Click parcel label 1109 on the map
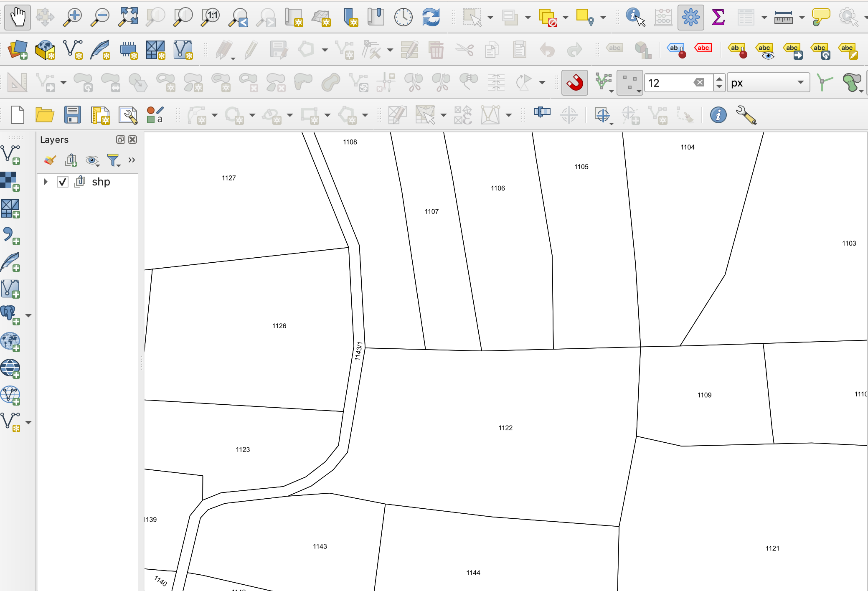This screenshot has width=868, height=591. click(704, 395)
